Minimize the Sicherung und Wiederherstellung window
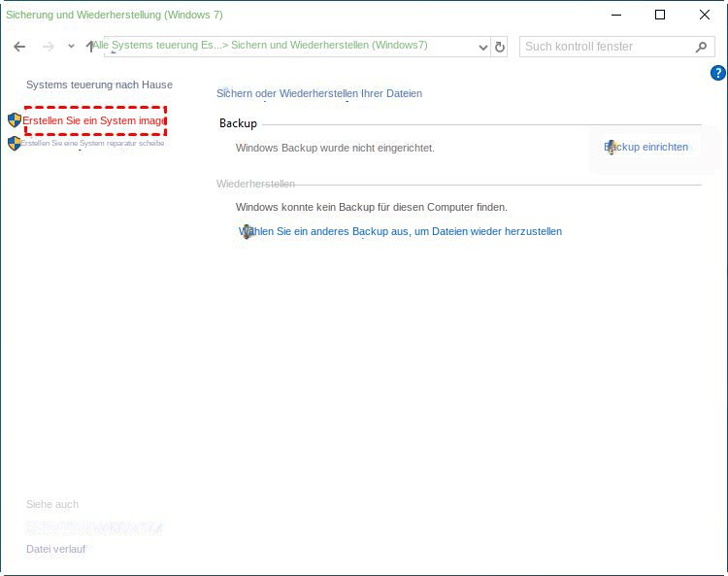This screenshot has height=576, width=728. point(616,15)
